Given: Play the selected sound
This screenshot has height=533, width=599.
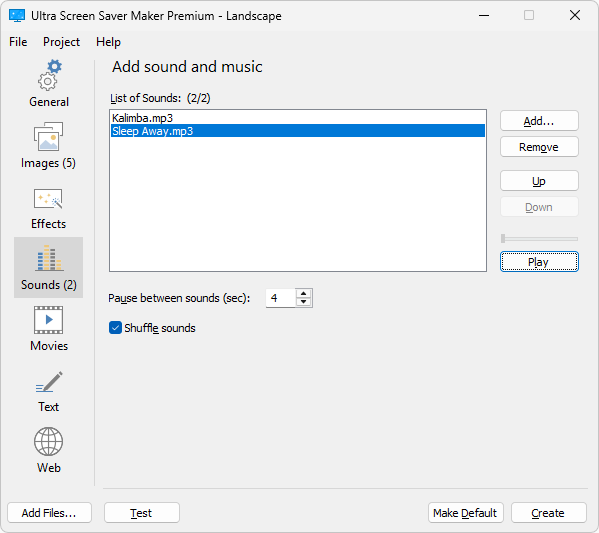Looking at the screenshot, I should pyautogui.click(x=539, y=262).
